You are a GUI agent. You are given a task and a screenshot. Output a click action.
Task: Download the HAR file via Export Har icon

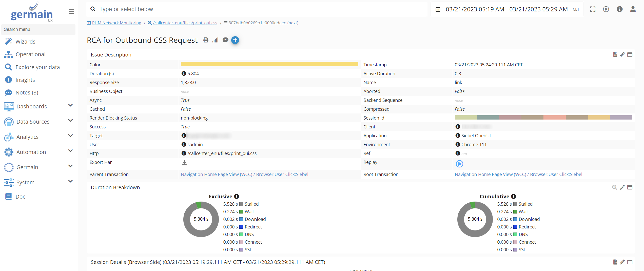[184, 163]
